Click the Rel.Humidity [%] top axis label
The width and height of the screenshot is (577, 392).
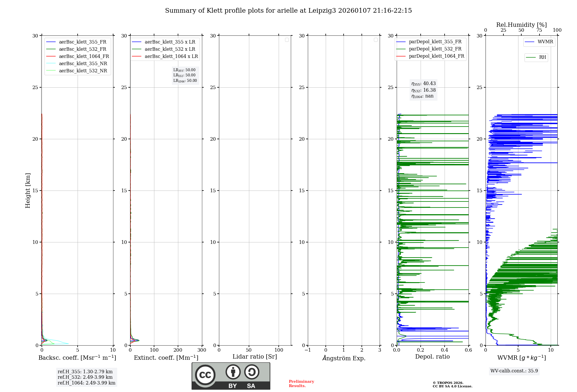pyautogui.click(x=521, y=25)
